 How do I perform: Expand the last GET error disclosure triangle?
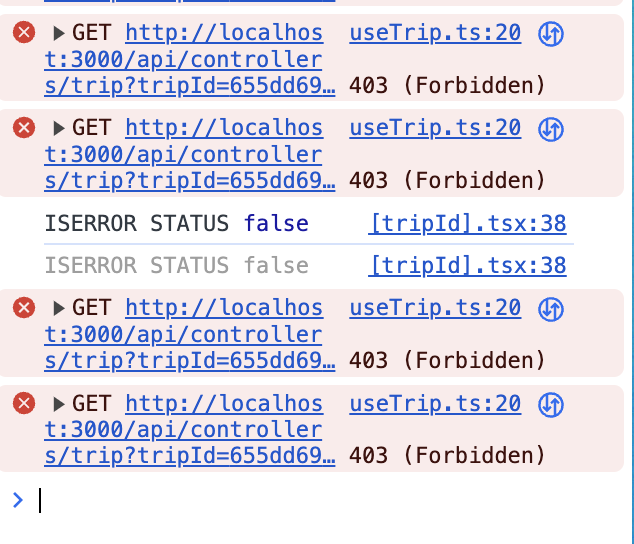(59, 404)
